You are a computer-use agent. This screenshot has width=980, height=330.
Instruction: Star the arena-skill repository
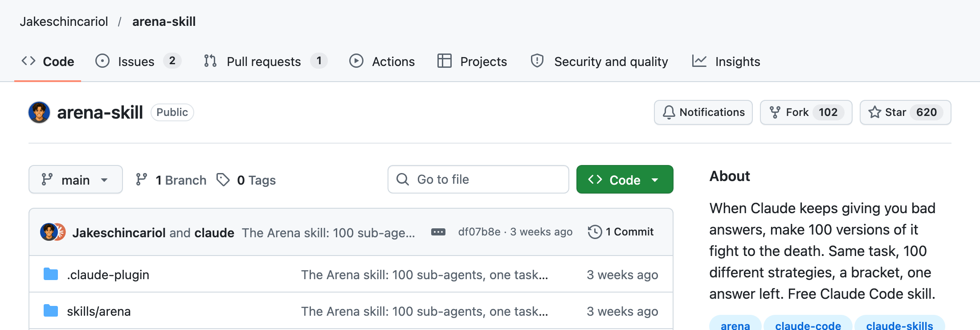pos(905,112)
